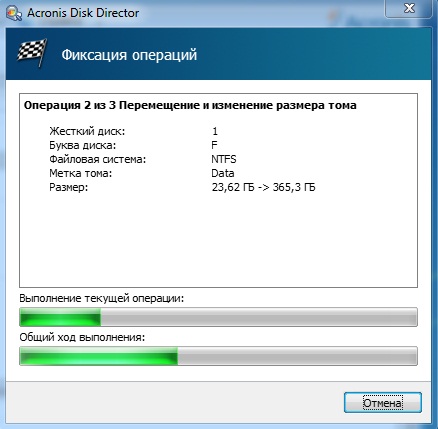This screenshot has height=429, width=438.
Task: Click the Acronis Disk Director title bar icon
Action: 14,13
